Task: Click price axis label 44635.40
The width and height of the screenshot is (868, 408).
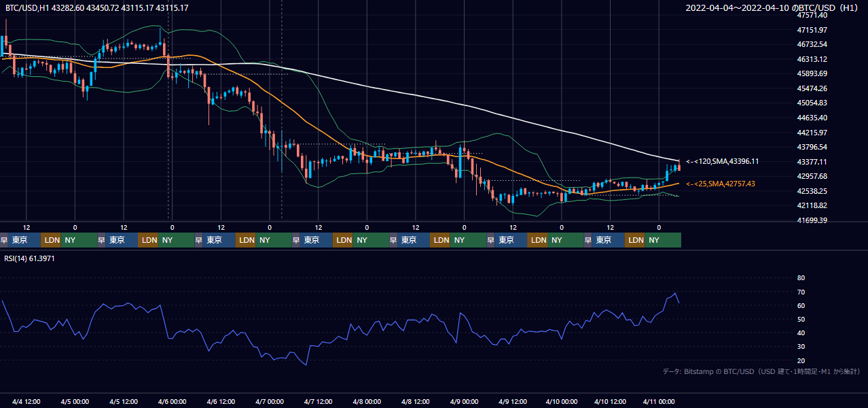Action: (812, 118)
